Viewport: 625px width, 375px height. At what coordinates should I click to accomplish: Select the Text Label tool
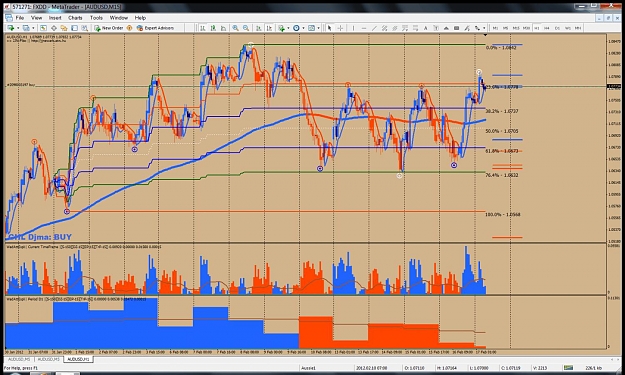pos(436,28)
